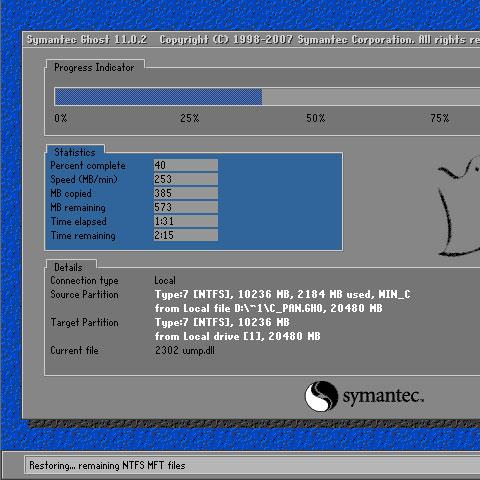Click the MB copied value 385
480x480 pixels.
point(186,193)
